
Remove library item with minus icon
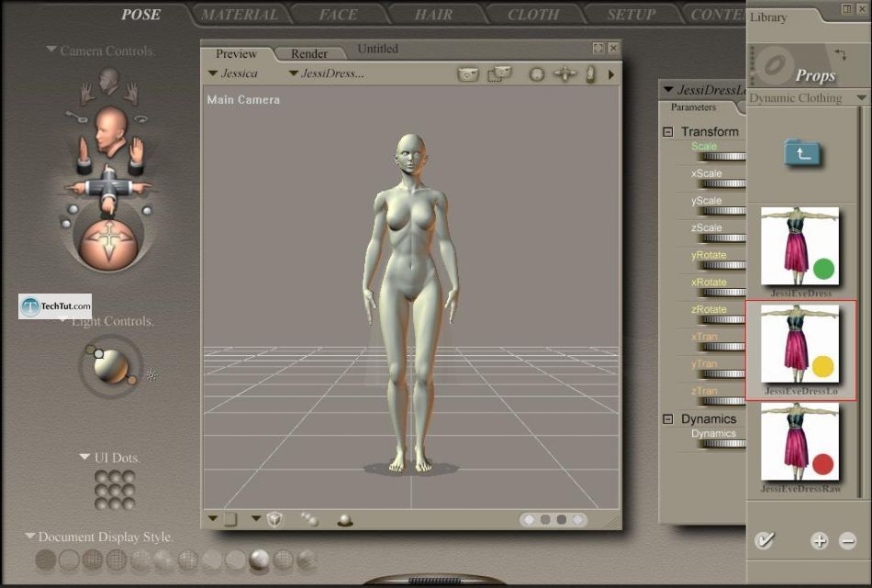tap(847, 541)
